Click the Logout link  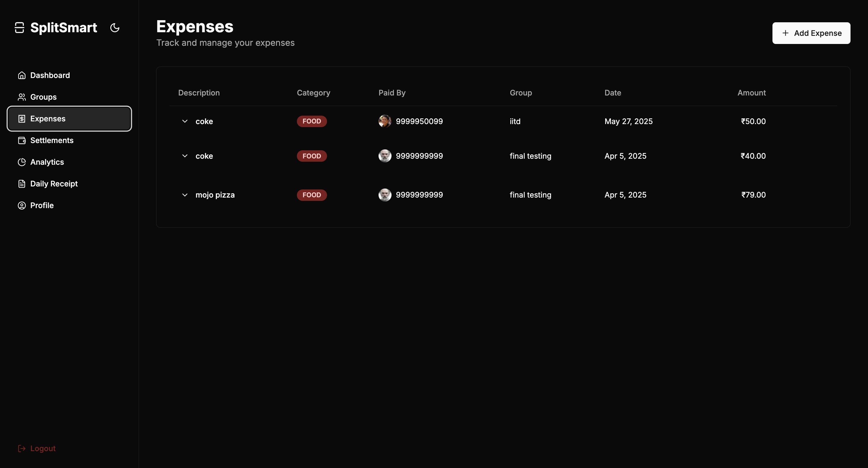pyautogui.click(x=42, y=448)
